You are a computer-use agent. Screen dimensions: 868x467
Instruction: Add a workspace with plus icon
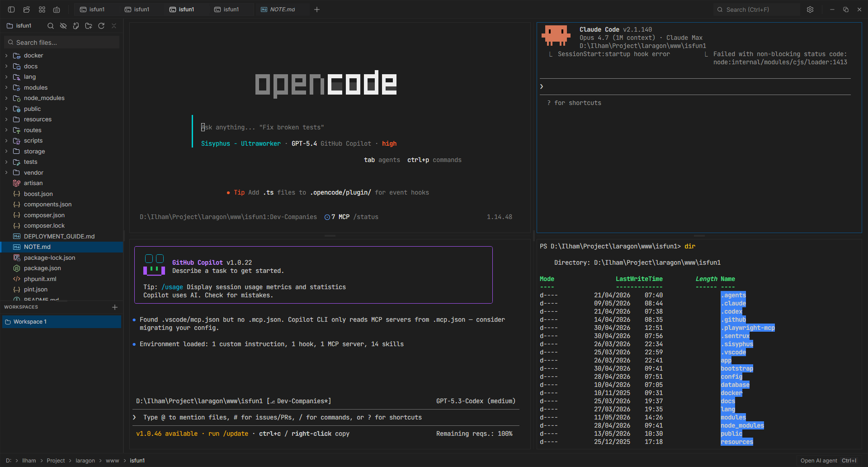tap(115, 307)
